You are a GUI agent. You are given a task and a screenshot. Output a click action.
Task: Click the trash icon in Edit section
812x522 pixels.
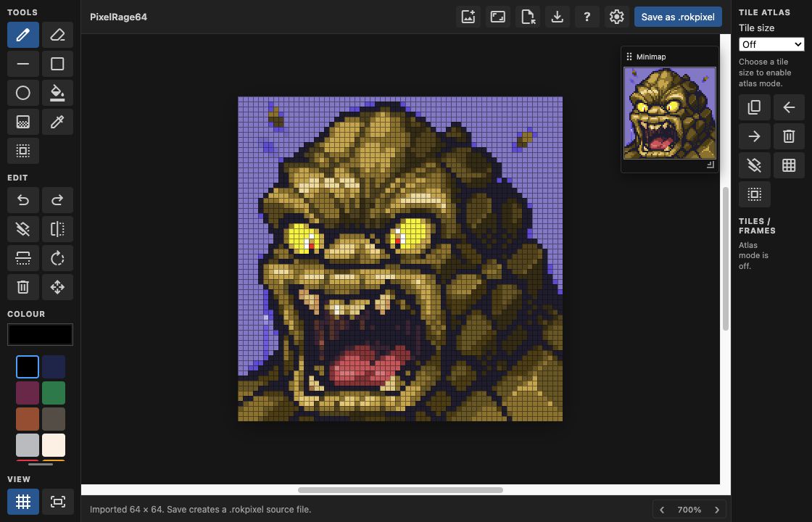(x=22, y=287)
